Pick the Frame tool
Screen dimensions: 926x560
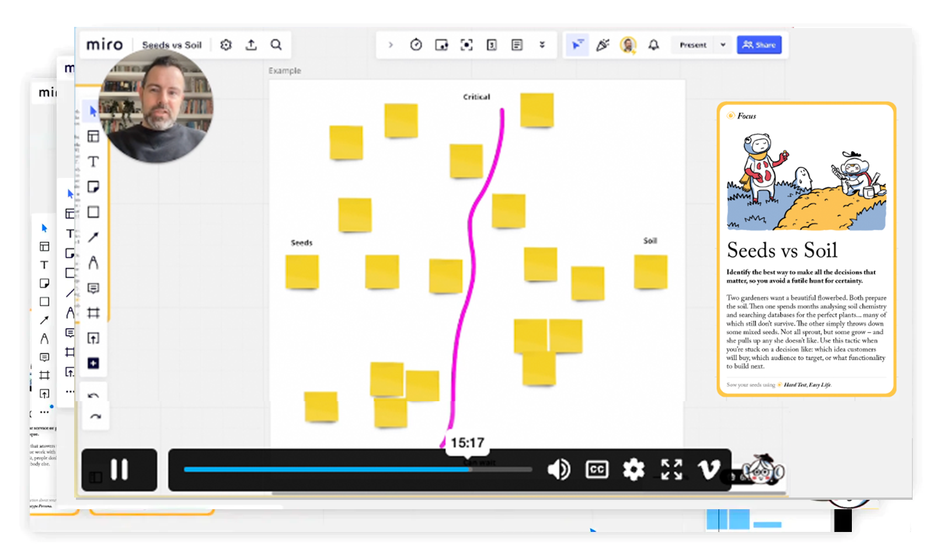(x=93, y=313)
